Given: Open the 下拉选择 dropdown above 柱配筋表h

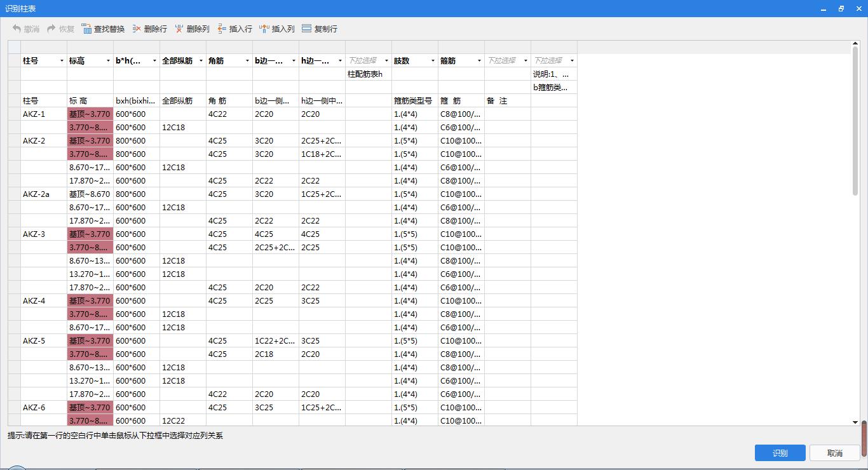Looking at the screenshot, I should click(x=386, y=61).
